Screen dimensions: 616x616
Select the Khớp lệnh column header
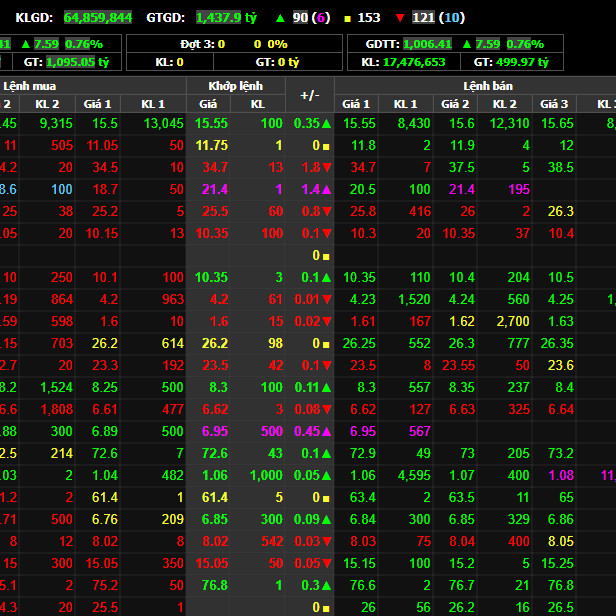(236, 86)
